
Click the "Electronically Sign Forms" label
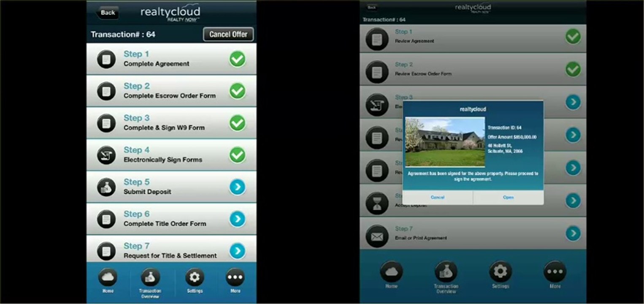click(x=163, y=160)
